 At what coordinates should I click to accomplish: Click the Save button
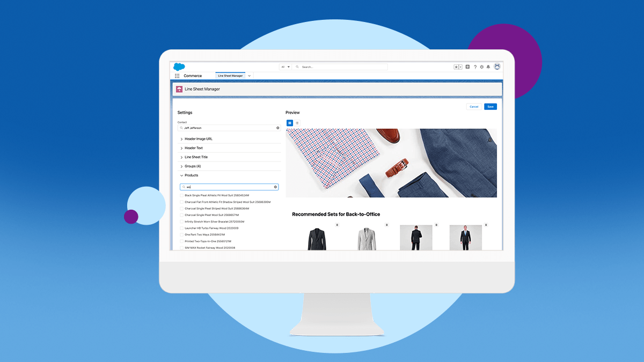click(x=490, y=106)
